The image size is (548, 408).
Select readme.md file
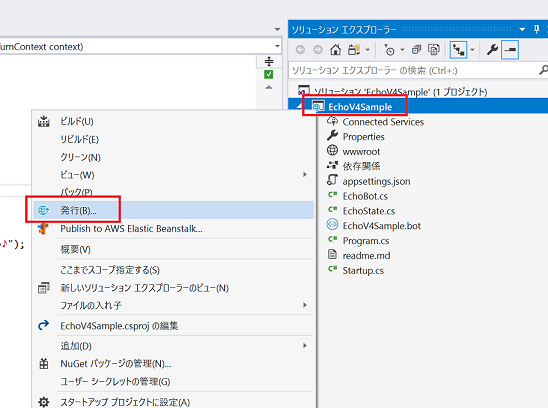coord(359,256)
